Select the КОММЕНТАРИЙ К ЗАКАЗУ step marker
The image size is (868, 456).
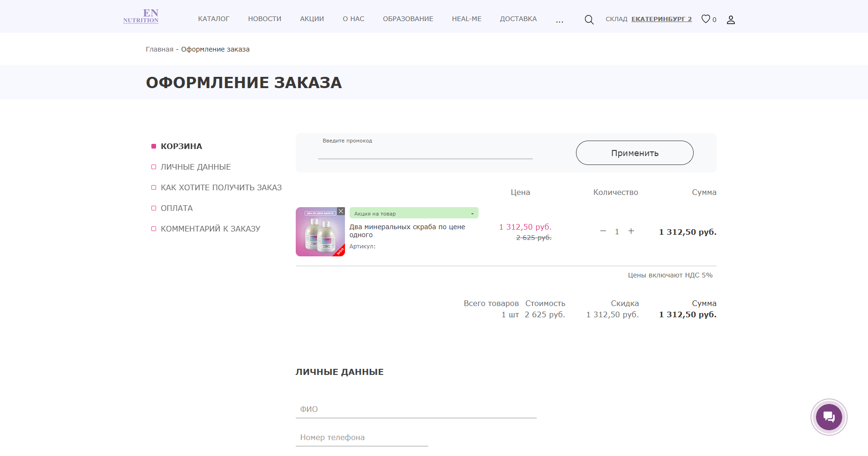point(154,229)
